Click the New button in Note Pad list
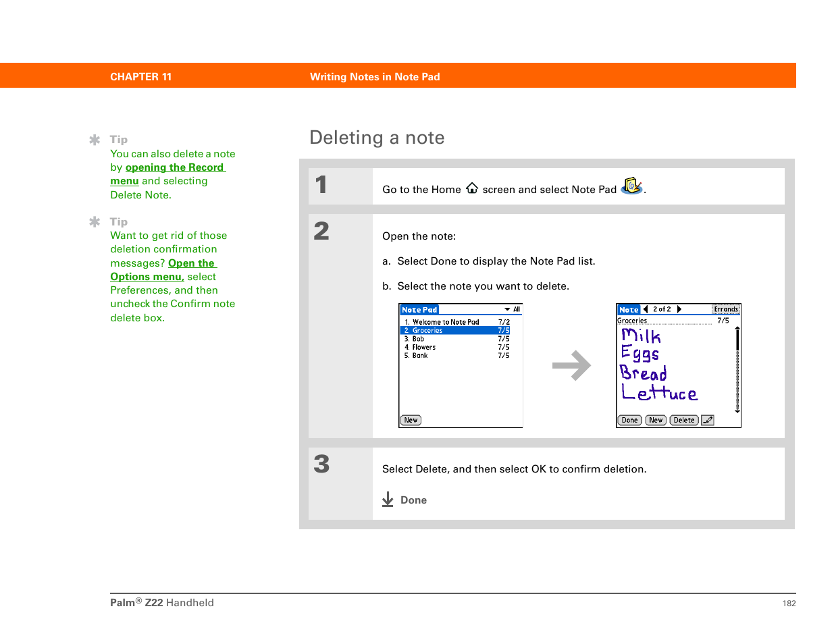The image size is (834, 644). [x=411, y=420]
